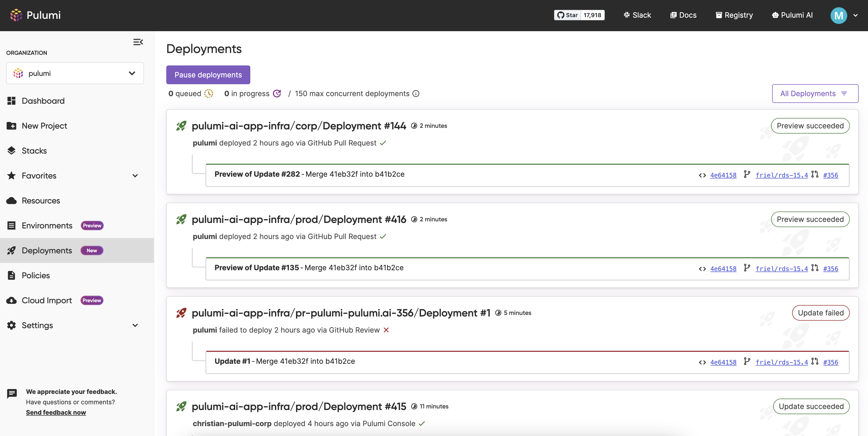
Task: Click the M user avatar
Action: [x=839, y=16]
